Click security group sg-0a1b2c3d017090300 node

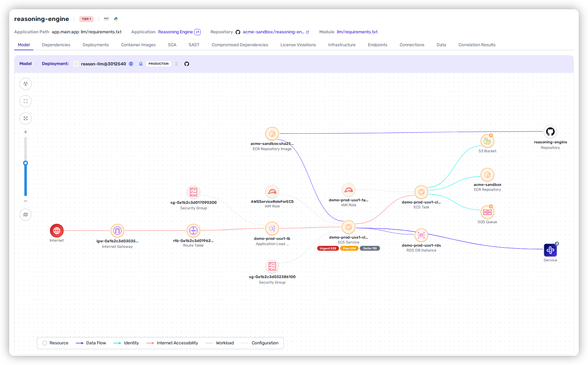(x=193, y=192)
